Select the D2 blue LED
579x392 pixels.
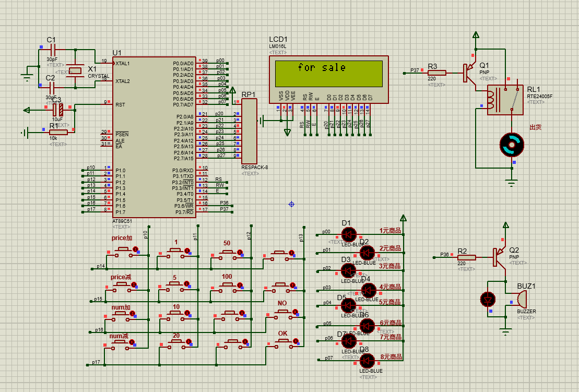click(367, 253)
